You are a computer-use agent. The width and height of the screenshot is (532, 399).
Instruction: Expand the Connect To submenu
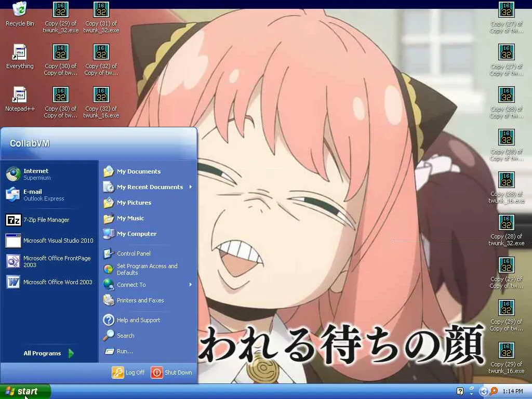tap(148, 285)
